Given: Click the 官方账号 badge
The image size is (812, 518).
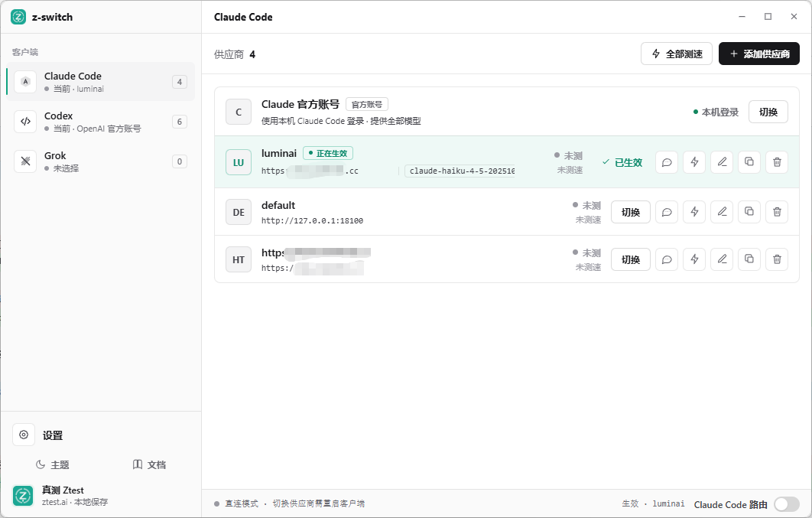Looking at the screenshot, I should click(x=367, y=104).
